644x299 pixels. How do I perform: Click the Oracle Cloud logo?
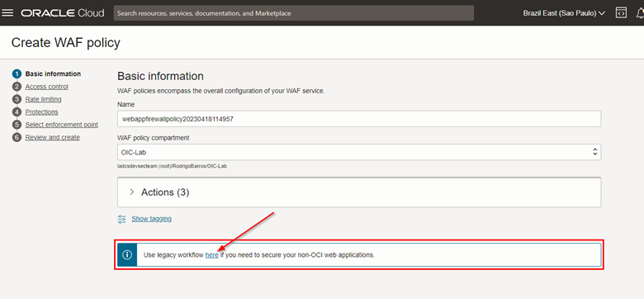click(x=63, y=13)
